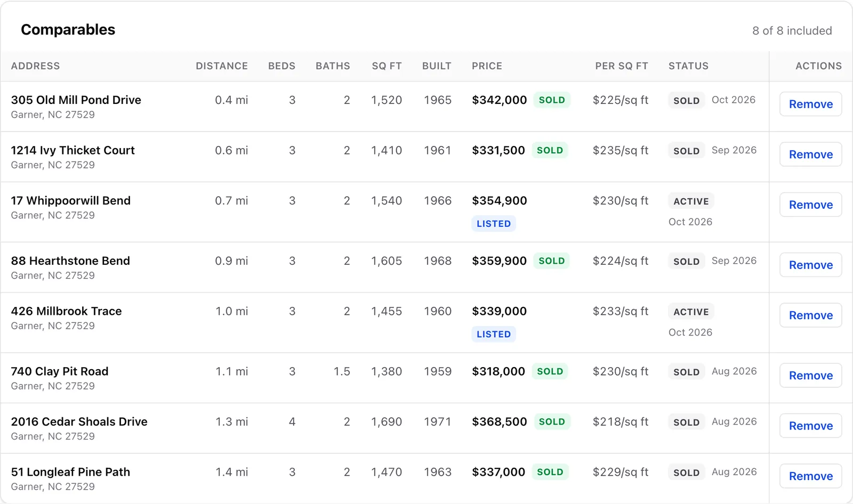The width and height of the screenshot is (853, 504).
Task: Select address 51 Longleaf Pine Path
Action: pyautogui.click(x=70, y=472)
